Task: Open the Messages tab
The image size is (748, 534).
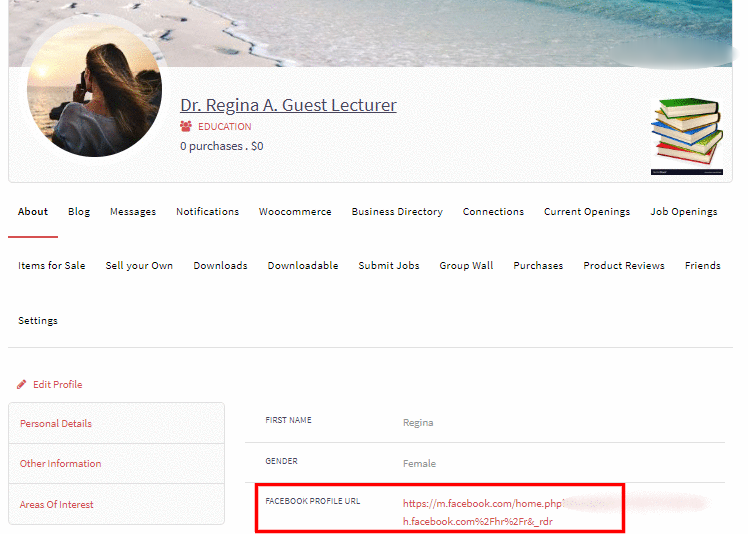Action: tap(133, 212)
